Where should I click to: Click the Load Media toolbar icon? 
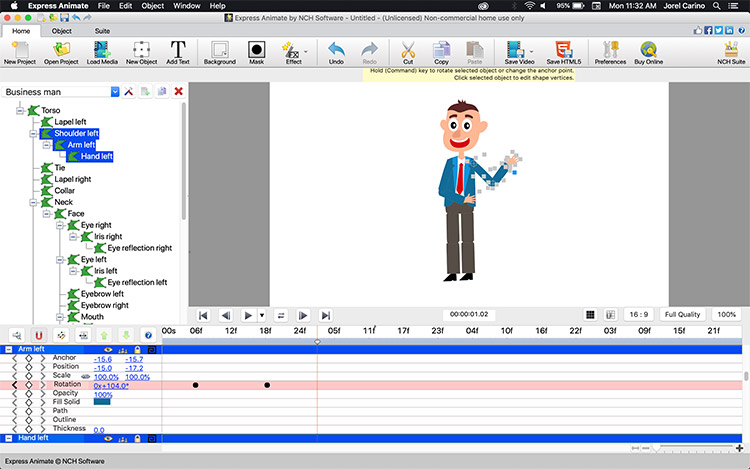tap(102, 51)
